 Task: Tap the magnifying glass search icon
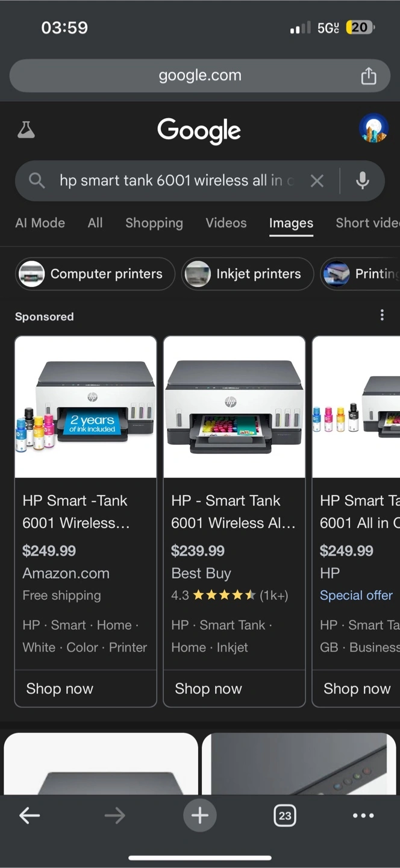37,180
